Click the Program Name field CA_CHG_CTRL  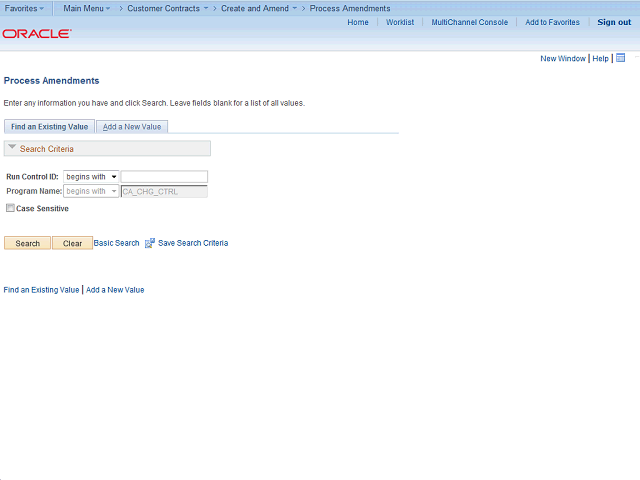[x=164, y=191]
